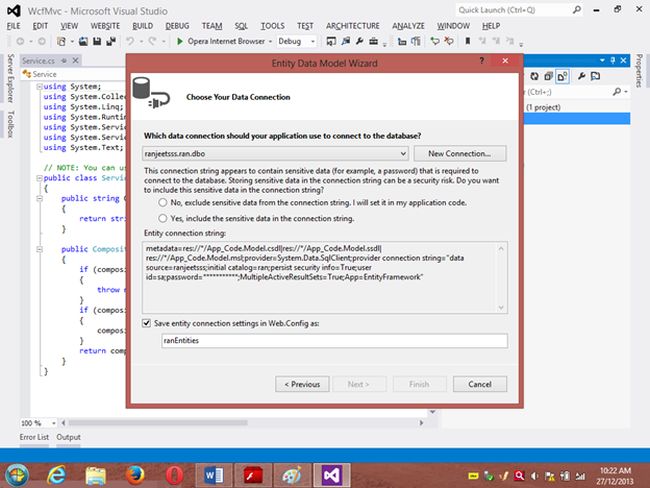Open the TOOLS menu
650x488 pixels.
[x=272, y=26]
